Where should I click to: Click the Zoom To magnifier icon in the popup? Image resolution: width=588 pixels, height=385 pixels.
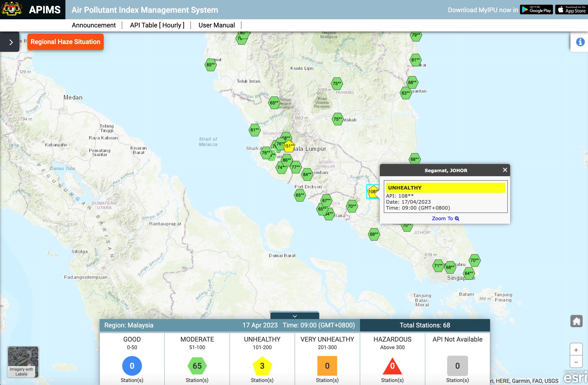click(457, 219)
